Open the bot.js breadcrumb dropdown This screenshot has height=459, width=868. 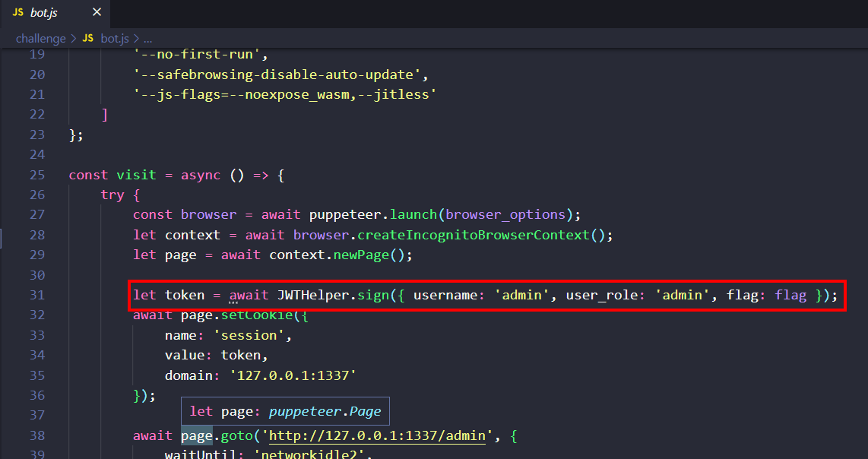(114, 38)
